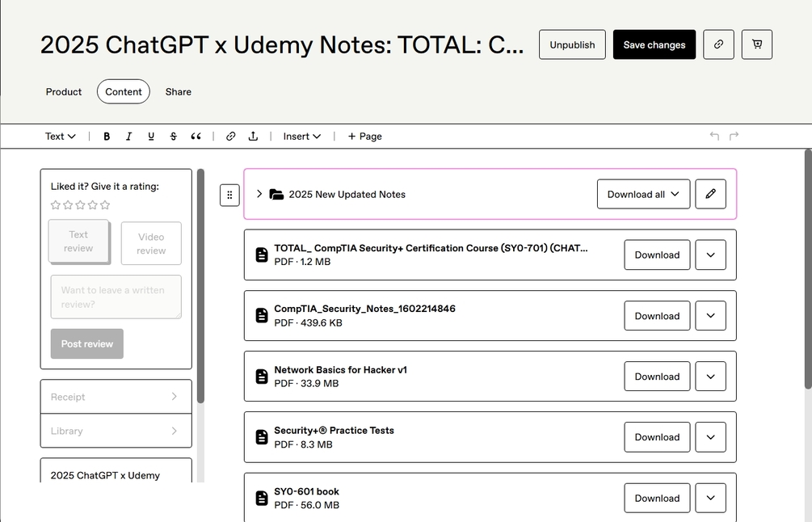Screen dimensions: 812x522
Task: Select the first rating star
Action: coord(56,205)
